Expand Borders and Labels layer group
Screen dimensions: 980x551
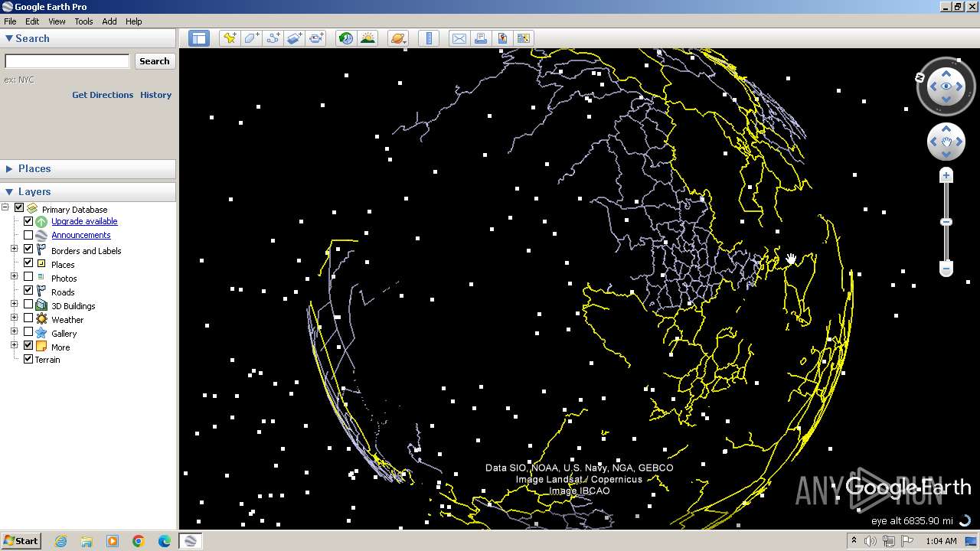pyautogui.click(x=14, y=249)
